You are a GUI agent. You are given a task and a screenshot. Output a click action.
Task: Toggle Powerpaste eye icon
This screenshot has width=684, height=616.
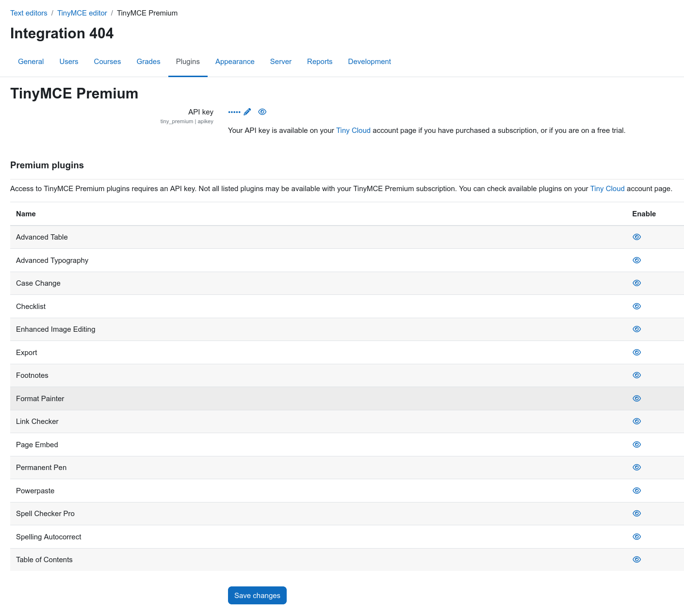(637, 491)
